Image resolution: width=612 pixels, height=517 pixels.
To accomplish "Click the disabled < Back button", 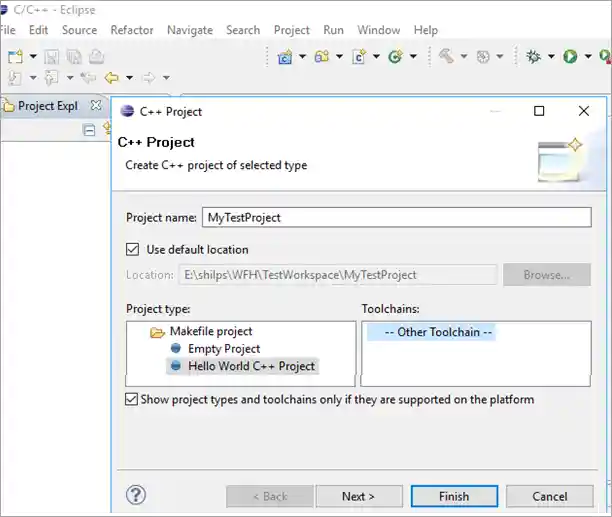I will (270, 496).
